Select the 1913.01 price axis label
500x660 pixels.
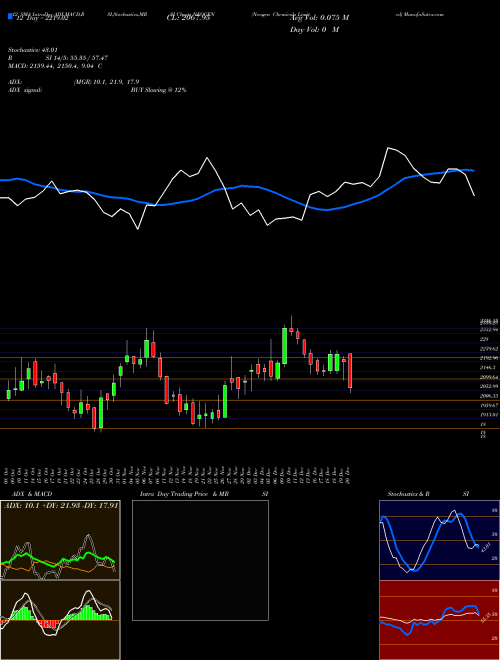coord(489,415)
